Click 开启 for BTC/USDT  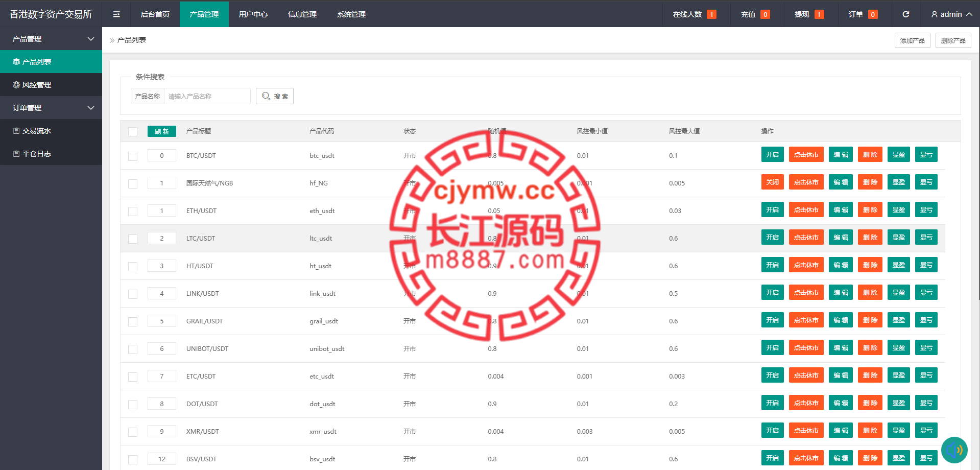(773, 155)
